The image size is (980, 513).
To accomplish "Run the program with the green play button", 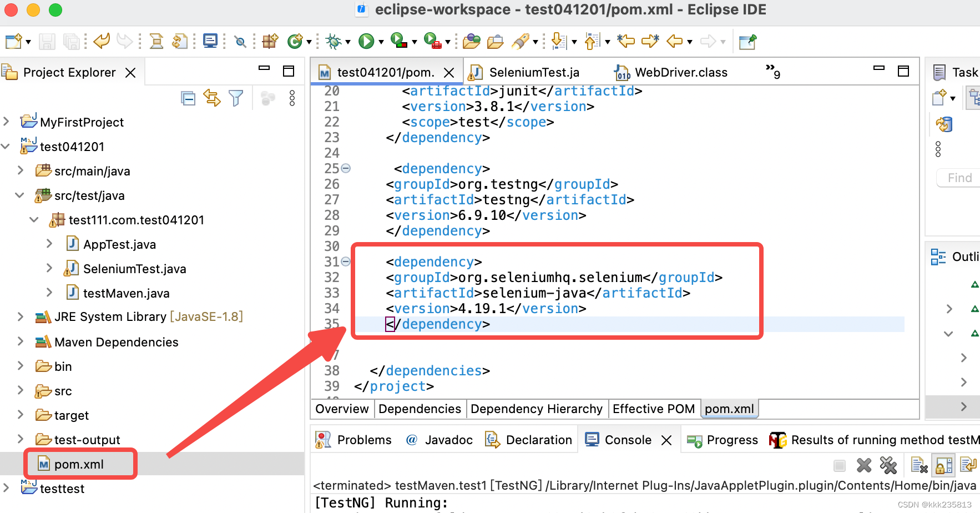I will (x=366, y=41).
